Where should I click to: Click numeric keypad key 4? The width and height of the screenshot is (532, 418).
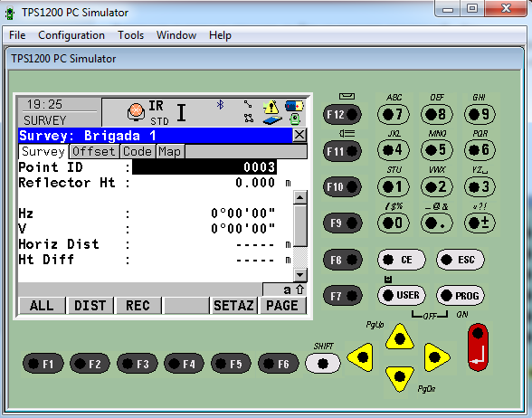click(394, 149)
